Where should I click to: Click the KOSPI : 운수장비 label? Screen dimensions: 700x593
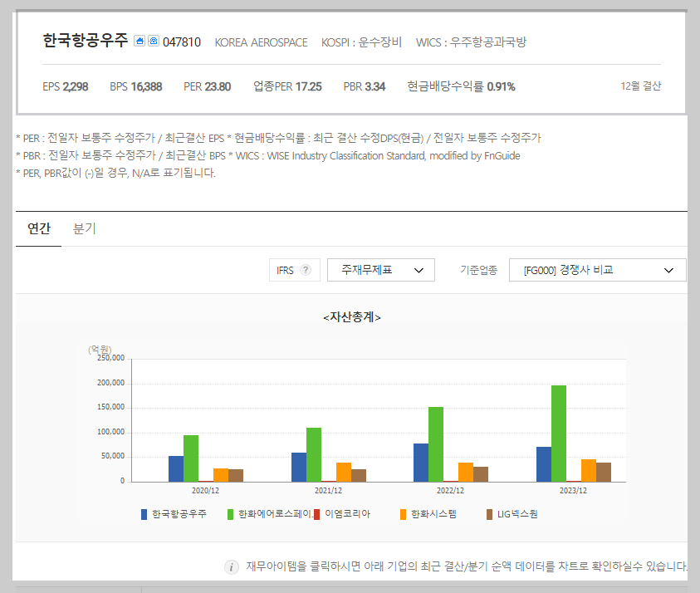[x=361, y=42]
